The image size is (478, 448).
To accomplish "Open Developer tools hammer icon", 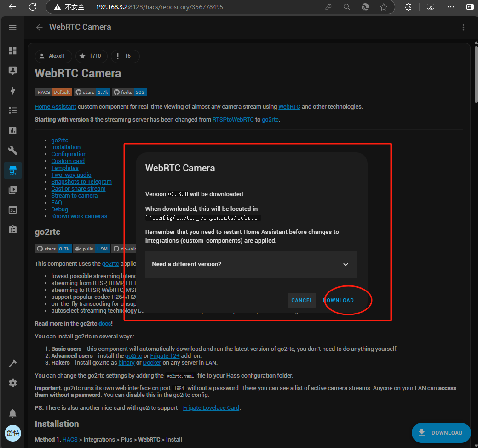I will click(13, 363).
